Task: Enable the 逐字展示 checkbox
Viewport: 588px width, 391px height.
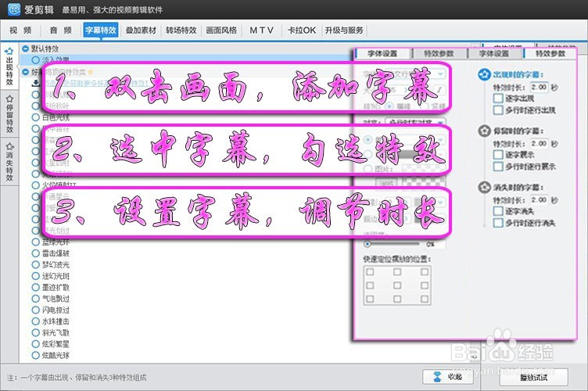Action: tap(498, 155)
